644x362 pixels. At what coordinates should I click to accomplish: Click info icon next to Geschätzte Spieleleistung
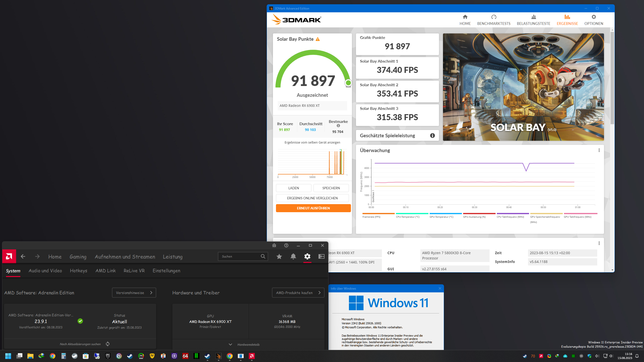pyautogui.click(x=432, y=135)
